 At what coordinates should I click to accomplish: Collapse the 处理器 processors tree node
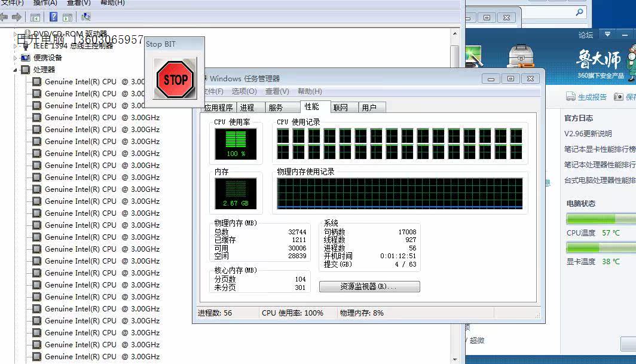coord(16,70)
